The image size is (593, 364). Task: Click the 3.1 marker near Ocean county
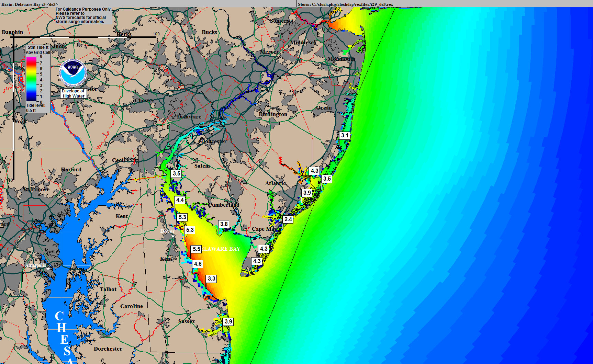[x=345, y=136]
